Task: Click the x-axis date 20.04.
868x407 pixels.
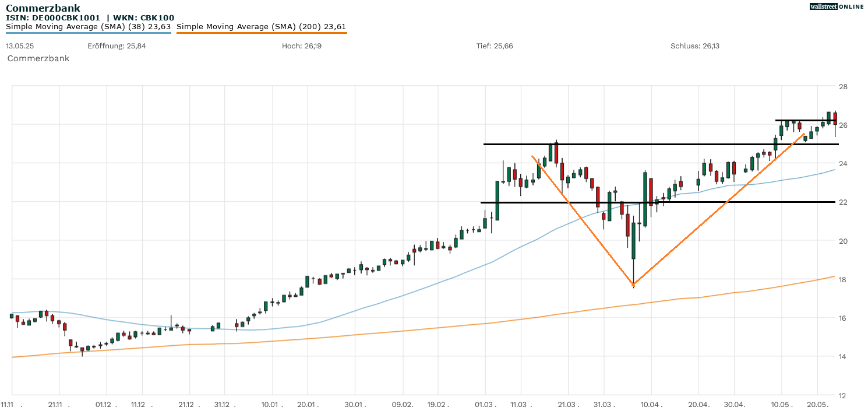Action: point(698,404)
